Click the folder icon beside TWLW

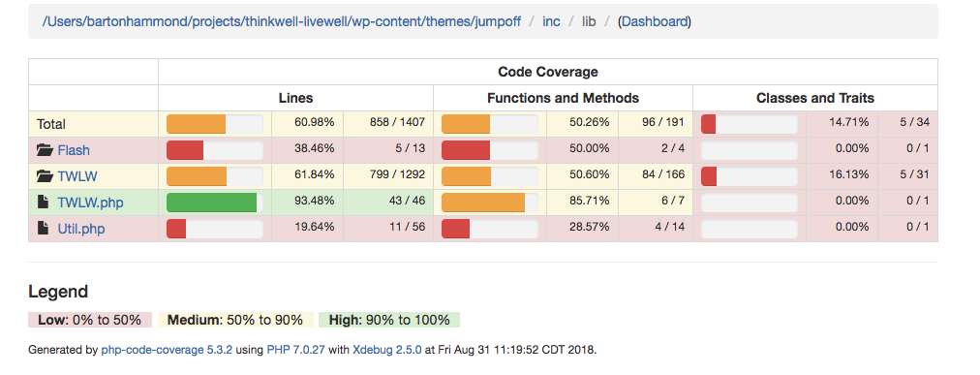44,177
